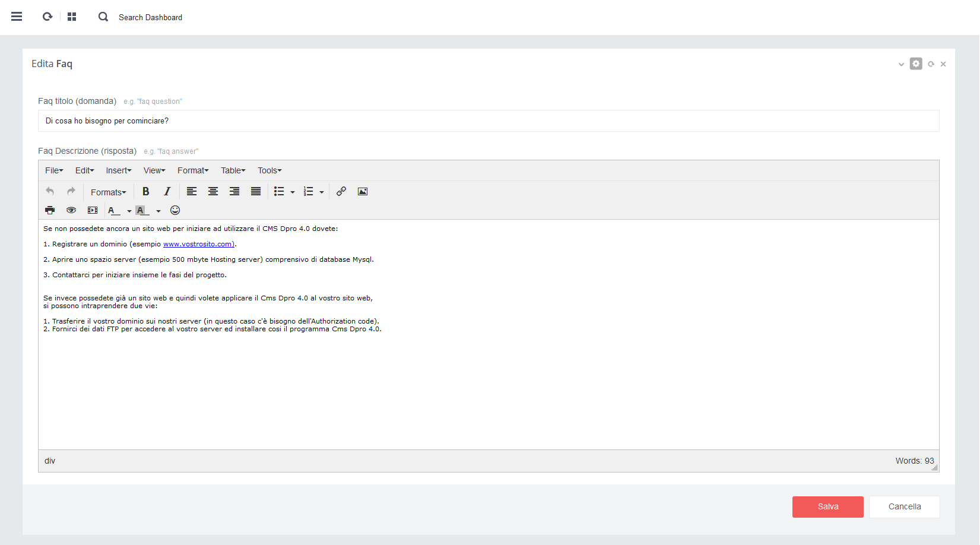
Task: Open the Table menu
Action: pyautogui.click(x=233, y=170)
